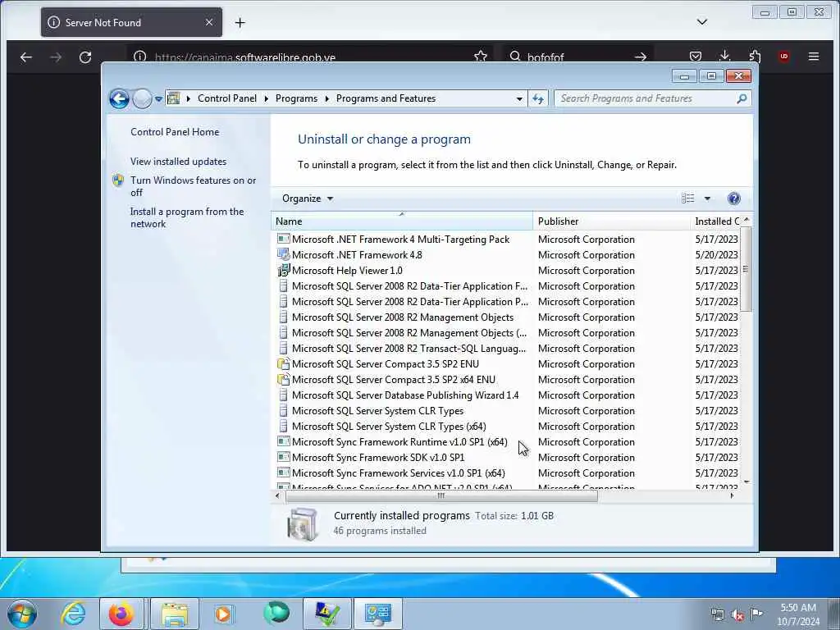The width and height of the screenshot is (840, 630).
Task: Open Firefox list all tabs chevron
Action: [702, 22]
